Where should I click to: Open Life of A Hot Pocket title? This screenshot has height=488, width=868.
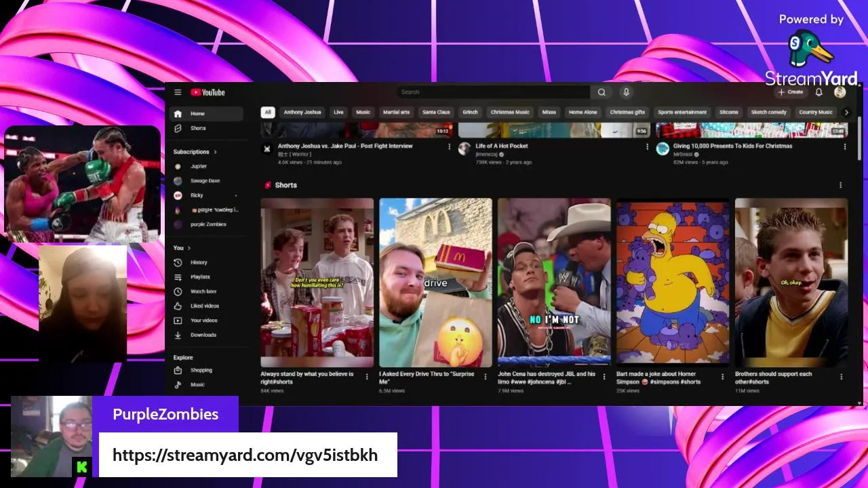pos(502,146)
